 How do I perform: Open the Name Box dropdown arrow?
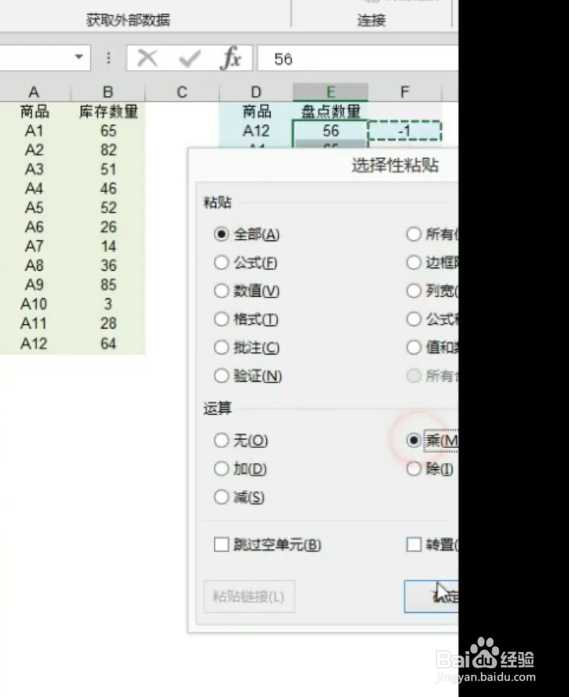[79, 57]
